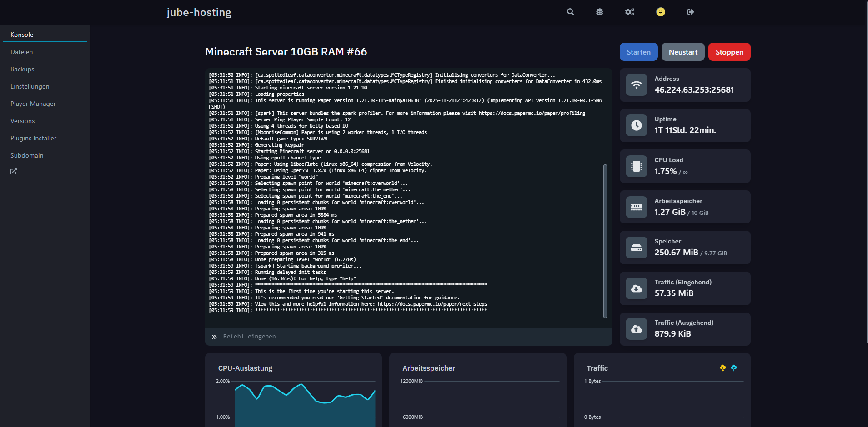Open the Plugins Installer page
868x427 pixels.
coord(34,138)
